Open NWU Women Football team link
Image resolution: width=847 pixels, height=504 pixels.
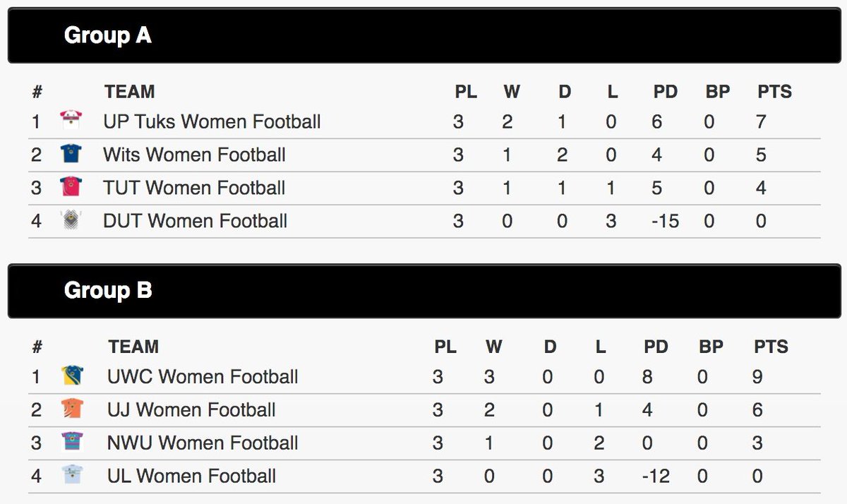203,443
